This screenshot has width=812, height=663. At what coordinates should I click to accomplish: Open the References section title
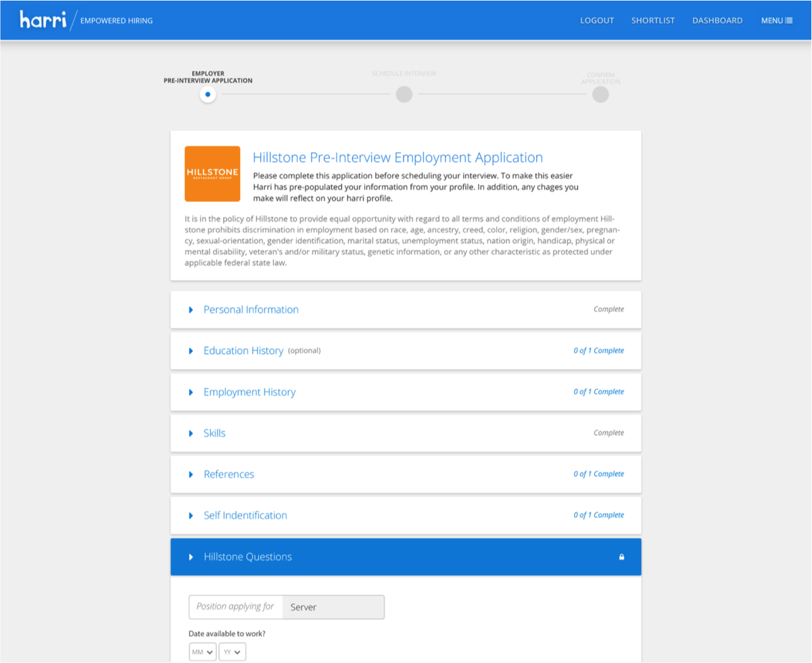pyautogui.click(x=229, y=474)
